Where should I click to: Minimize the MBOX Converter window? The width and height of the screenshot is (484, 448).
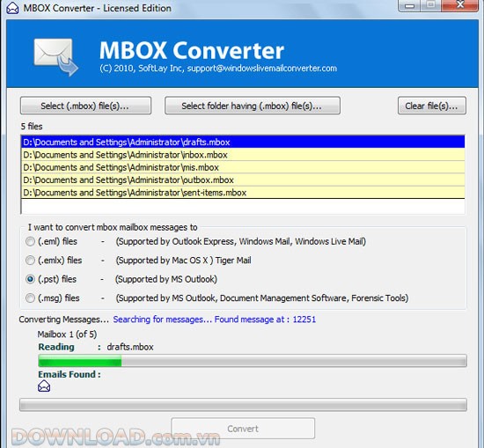(409, 5)
